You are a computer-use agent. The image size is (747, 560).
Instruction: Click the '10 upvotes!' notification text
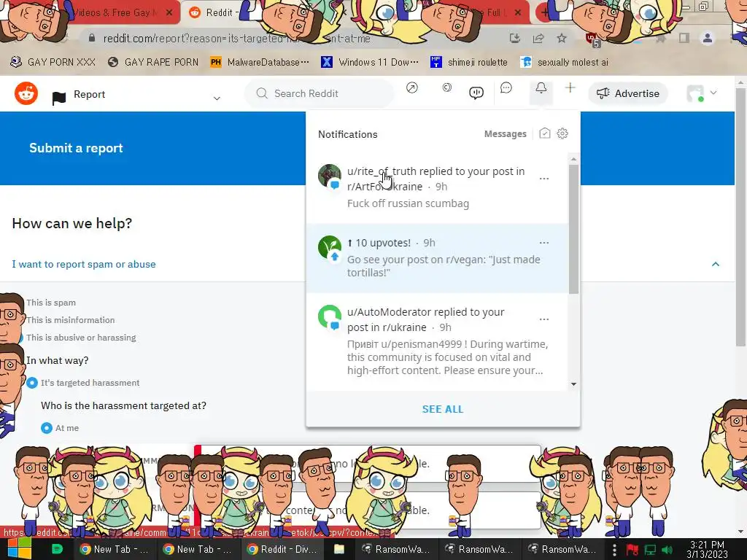[x=383, y=243]
